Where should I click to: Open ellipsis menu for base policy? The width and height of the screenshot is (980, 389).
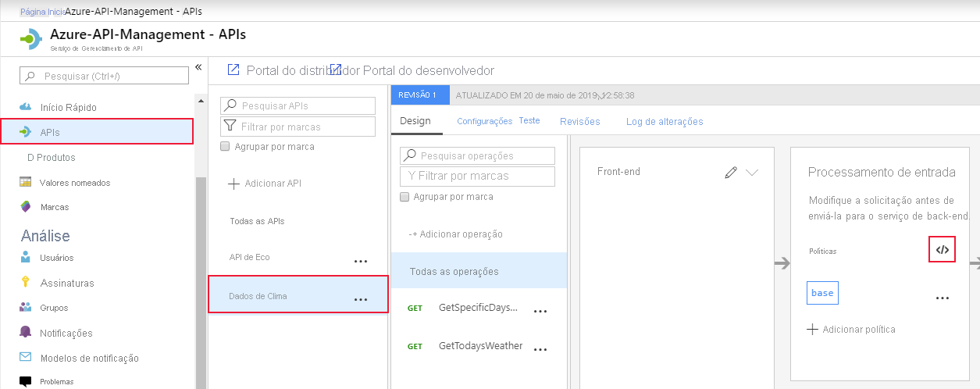coord(943,298)
